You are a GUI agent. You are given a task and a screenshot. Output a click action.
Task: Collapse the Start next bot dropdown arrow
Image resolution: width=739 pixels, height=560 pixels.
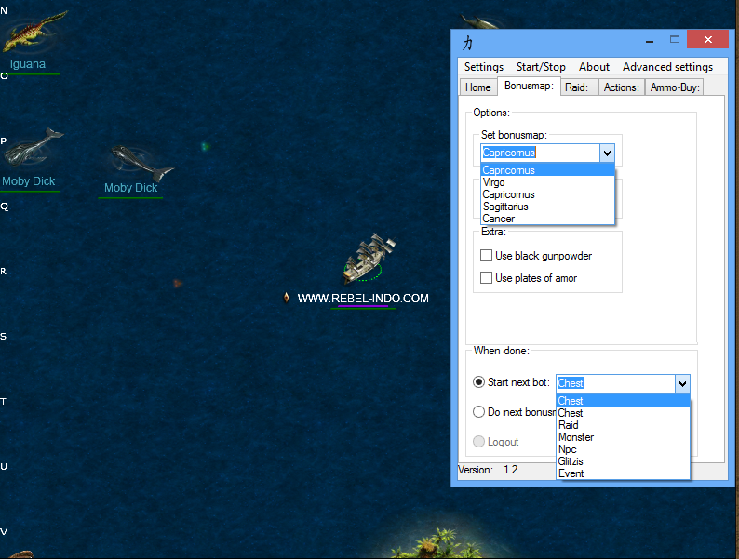682,383
